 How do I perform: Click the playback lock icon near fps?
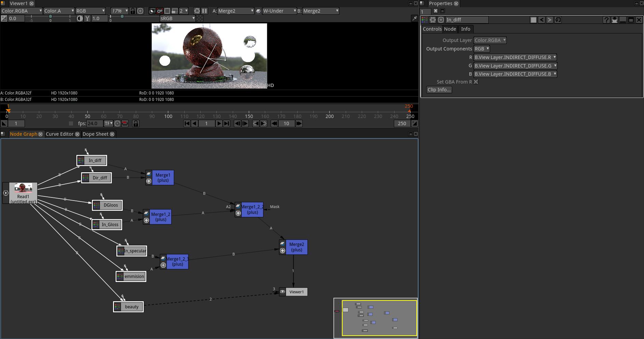coord(135,123)
